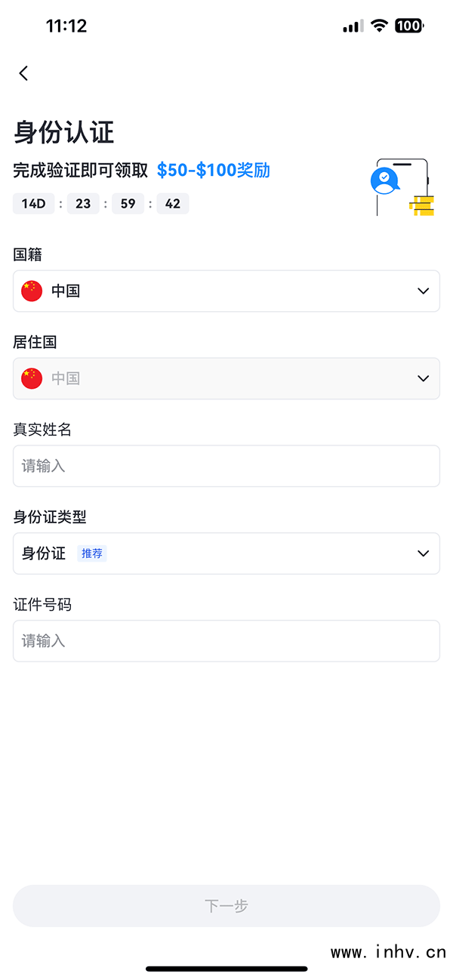Viewport: 453px width, 980px height.
Task: Expand the residence country dropdown arrow
Action: (423, 378)
